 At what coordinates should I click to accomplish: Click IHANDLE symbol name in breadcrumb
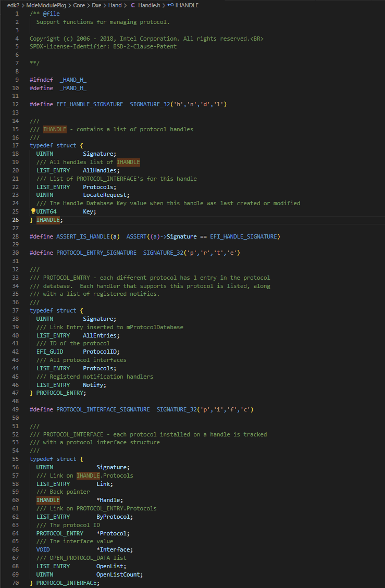point(187,5)
